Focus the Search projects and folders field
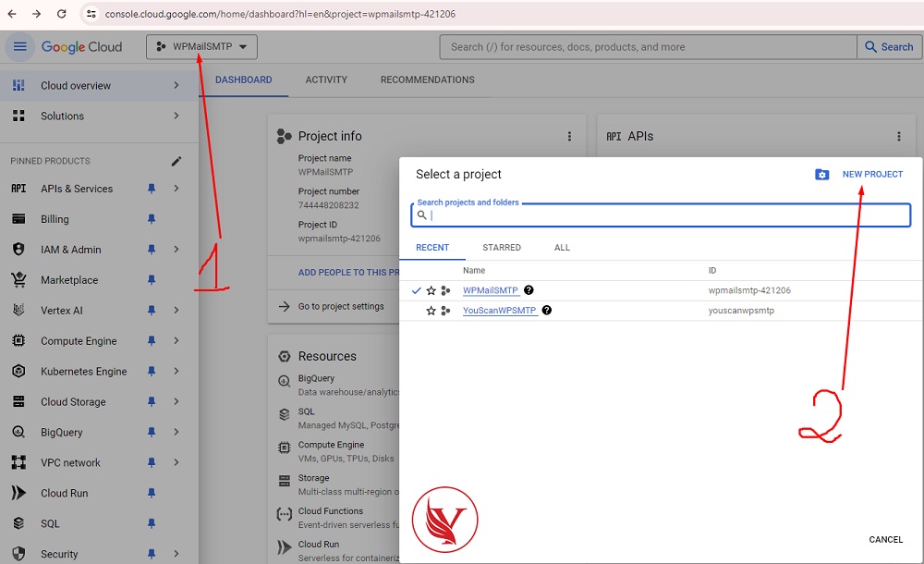Image resolution: width=924 pixels, height=564 pixels. point(661,215)
